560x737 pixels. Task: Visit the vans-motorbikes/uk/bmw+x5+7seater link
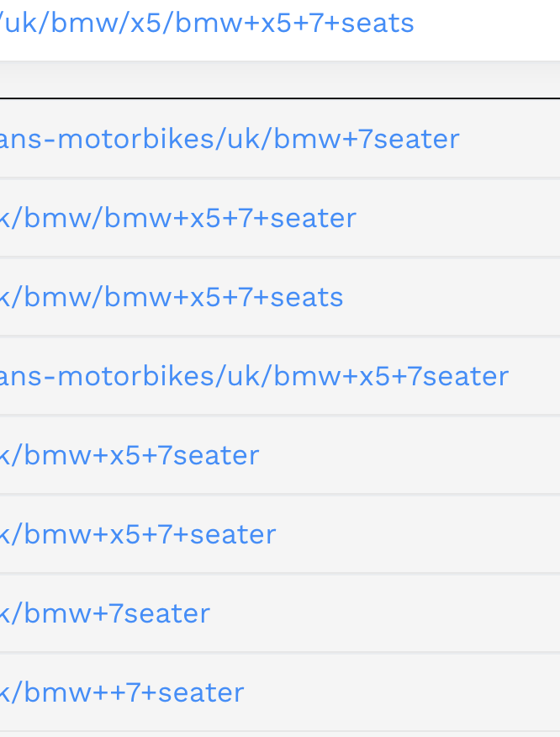click(x=255, y=376)
